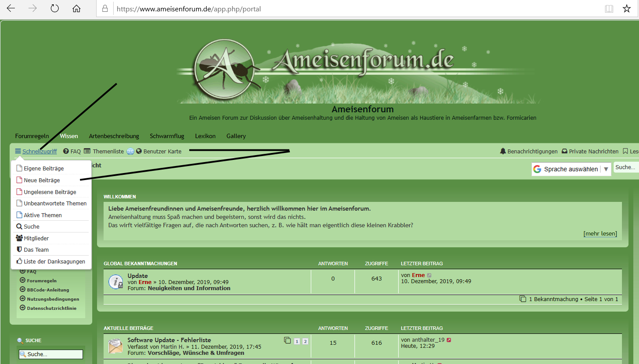
Task: Click the browser home icon
Action: click(x=76, y=8)
